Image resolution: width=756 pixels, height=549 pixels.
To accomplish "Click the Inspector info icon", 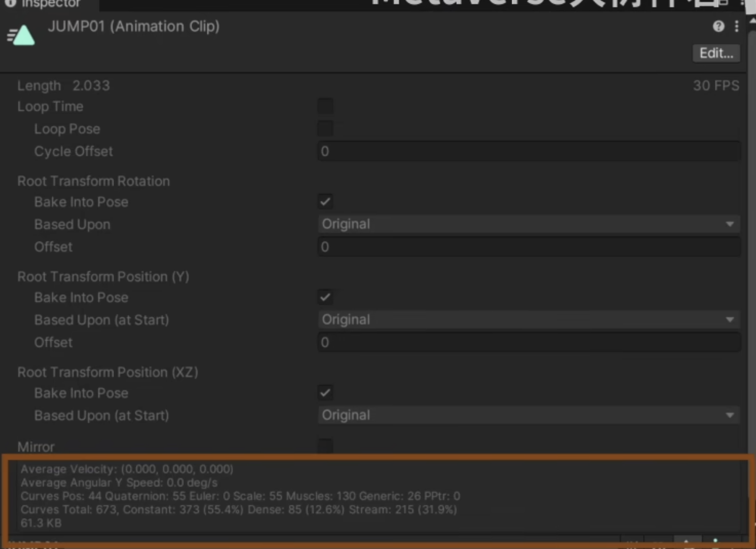I will click(x=10, y=3).
